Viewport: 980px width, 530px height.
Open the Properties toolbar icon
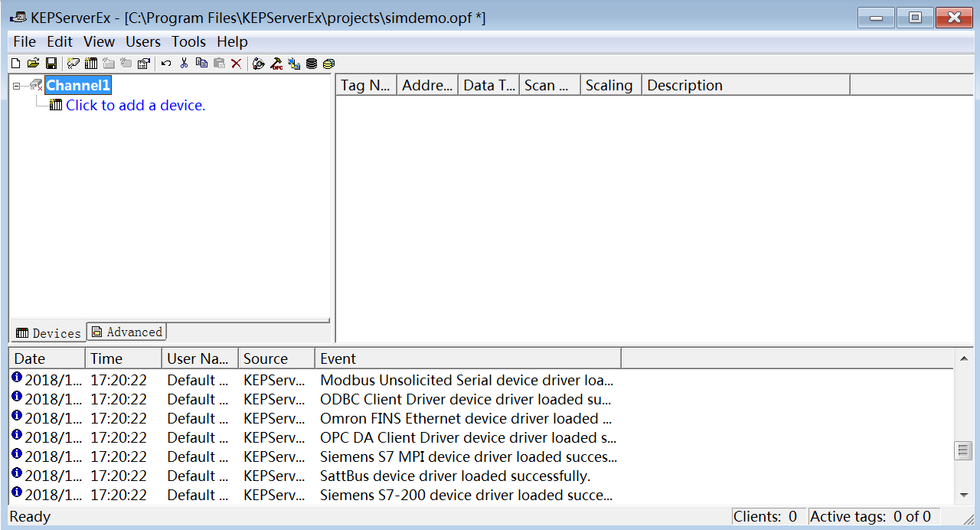click(x=143, y=64)
